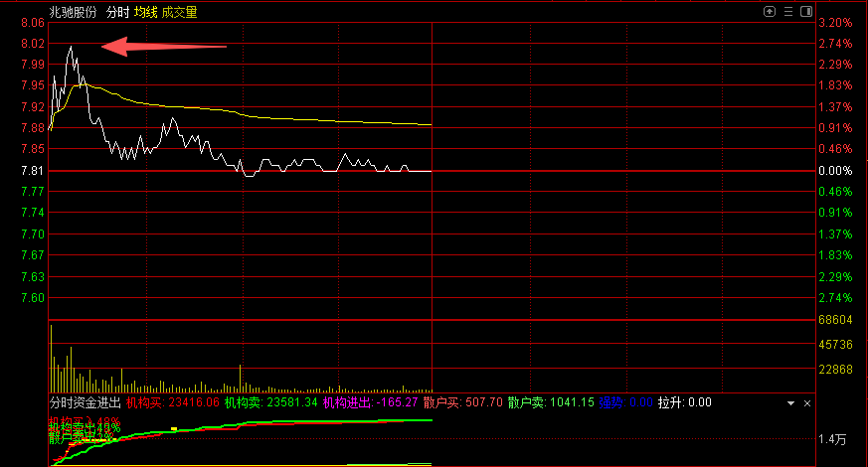This screenshot has width=868, height=467.
Task: Click the price peak on the white line
Action: click(x=71, y=47)
